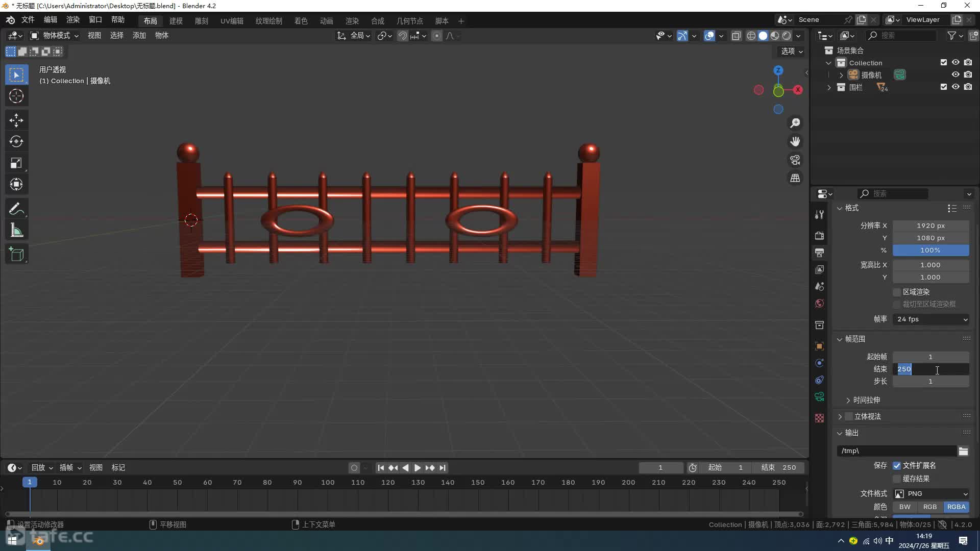980x551 pixels.
Task: Select the BW color mode button
Action: pos(905,507)
